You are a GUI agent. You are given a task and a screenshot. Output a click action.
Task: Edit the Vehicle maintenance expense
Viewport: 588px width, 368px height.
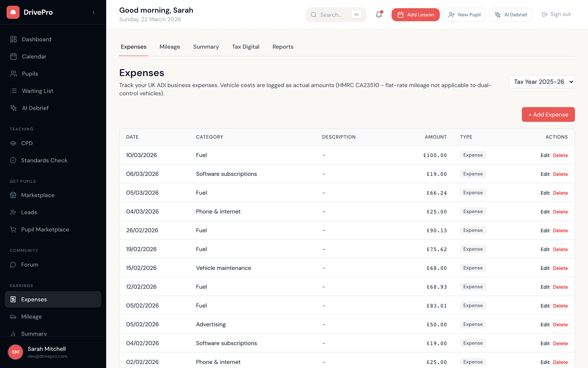point(545,268)
